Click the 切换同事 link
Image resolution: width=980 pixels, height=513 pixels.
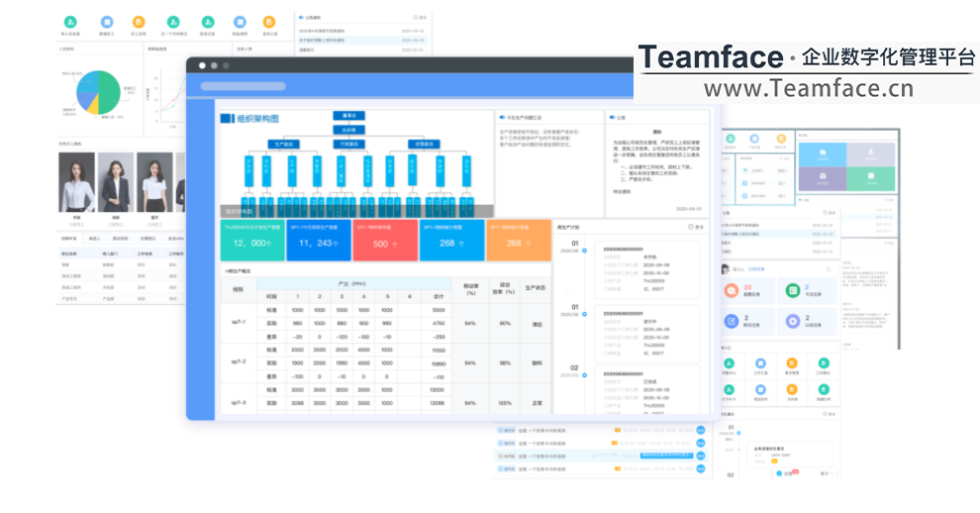(756, 269)
